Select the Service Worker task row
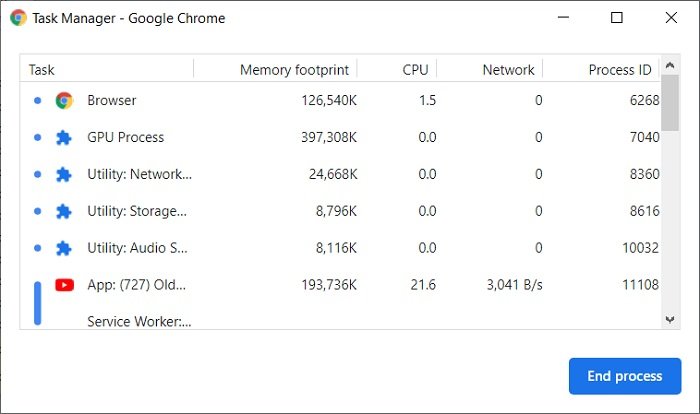 click(x=340, y=321)
